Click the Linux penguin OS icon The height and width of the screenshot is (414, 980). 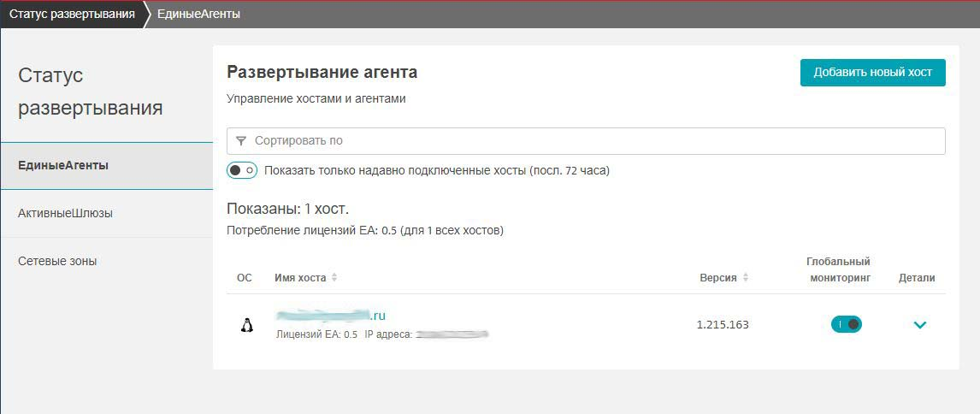[247, 325]
